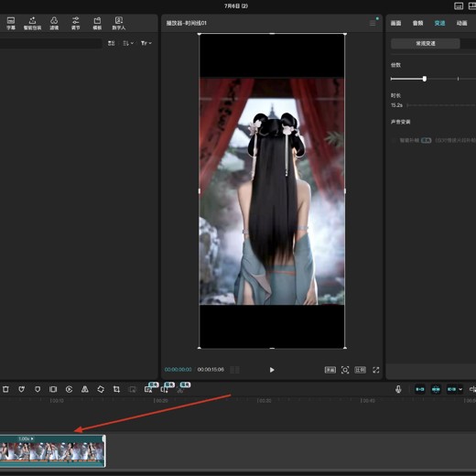The image size is (476, 476).
Task: Click the reverse playback circular icon
Action: (x=69, y=389)
